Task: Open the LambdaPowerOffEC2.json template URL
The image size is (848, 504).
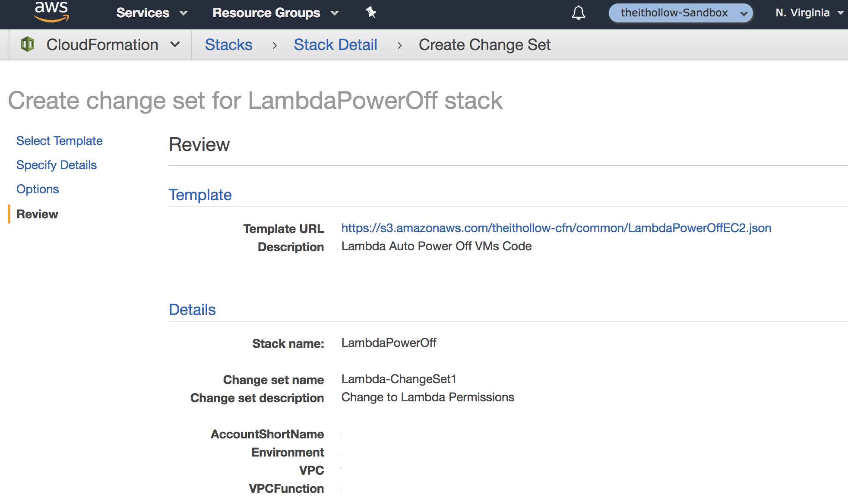Action: (x=556, y=228)
